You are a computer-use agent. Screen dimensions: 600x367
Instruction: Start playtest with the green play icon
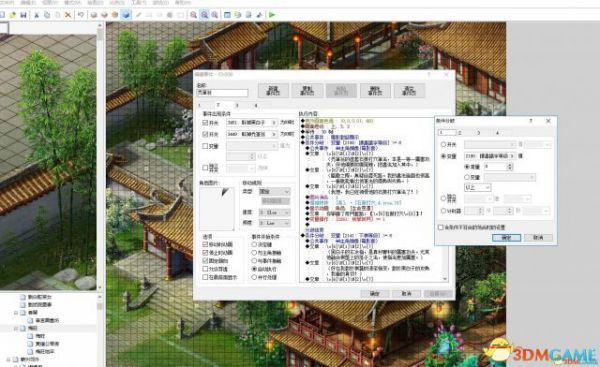pos(272,15)
